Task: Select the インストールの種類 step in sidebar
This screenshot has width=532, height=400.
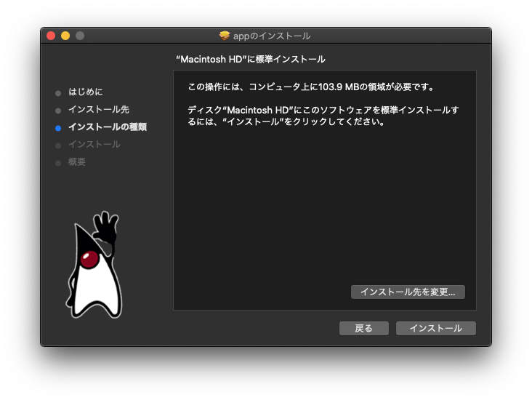Action: tap(108, 127)
